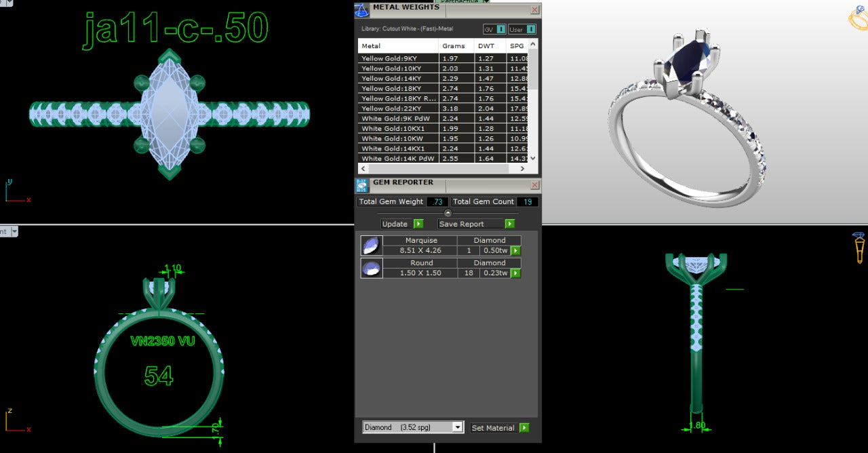Click metal table scroll-down arrow
The height and width of the screenshot is (453, 868).
coord(533,158)
